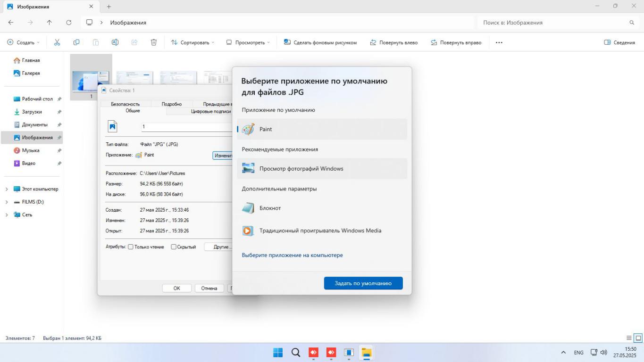The width and height of the screenshot is (644, 362).
Task: Click the Delete trash bin icon
Action: point(154,42)
